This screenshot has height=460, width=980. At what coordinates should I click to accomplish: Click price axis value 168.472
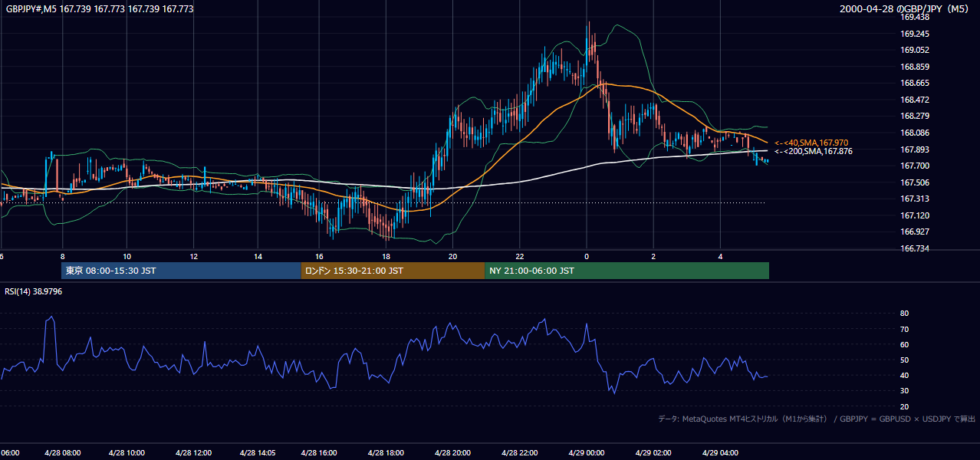coord(915,100)
